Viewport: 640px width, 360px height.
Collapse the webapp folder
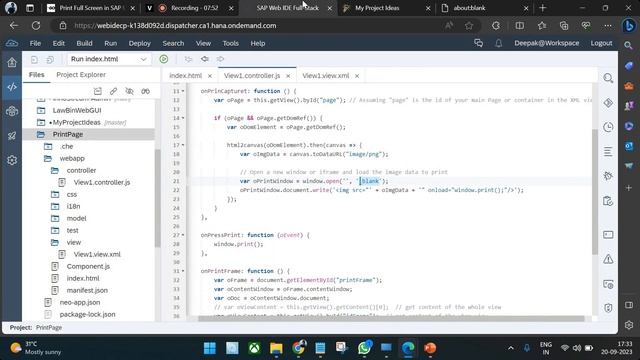click(x=48, y=158)
